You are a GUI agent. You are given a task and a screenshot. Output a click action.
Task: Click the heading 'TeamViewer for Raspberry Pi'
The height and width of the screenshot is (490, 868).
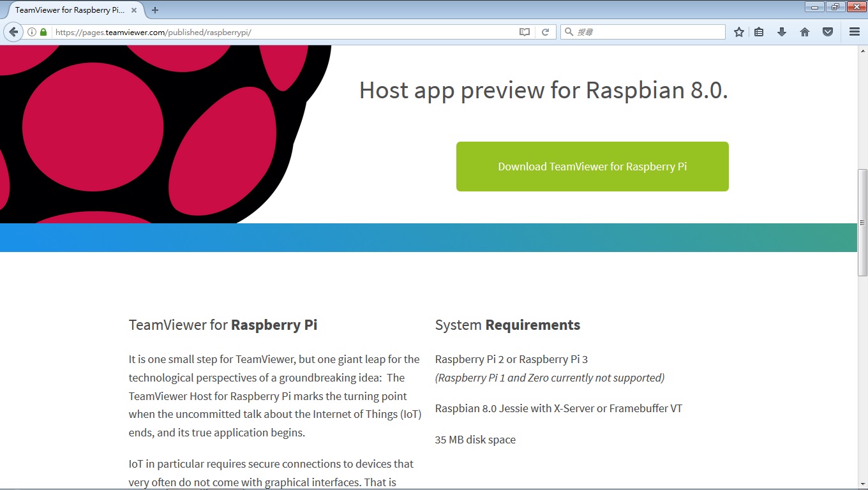click(223, 325)
